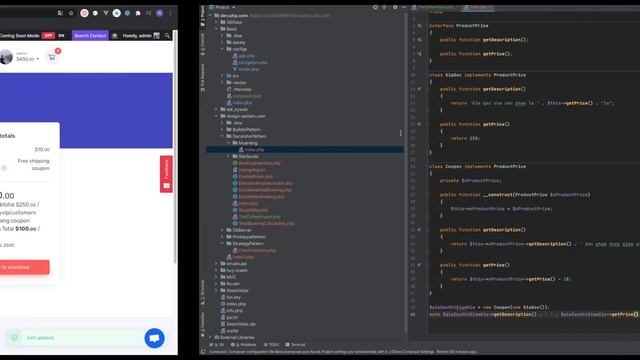
Task: Click override gutter icon beside Coupon getPrice
Action: click(x=419, y=265)
